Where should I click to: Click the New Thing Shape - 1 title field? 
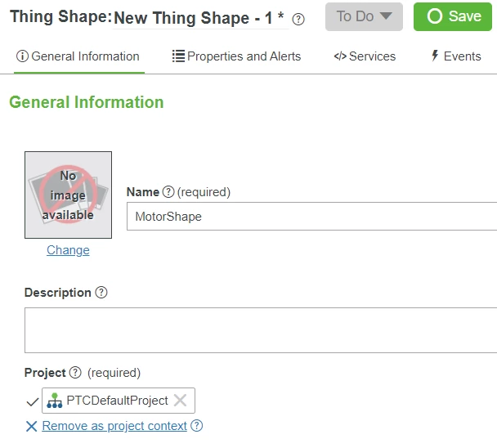tap(199, 18)
